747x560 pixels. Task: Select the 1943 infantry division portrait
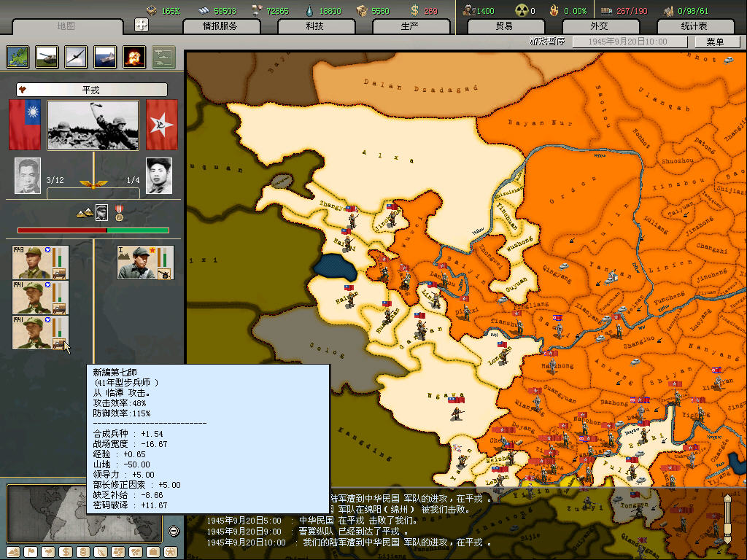(x=40, y=262)
